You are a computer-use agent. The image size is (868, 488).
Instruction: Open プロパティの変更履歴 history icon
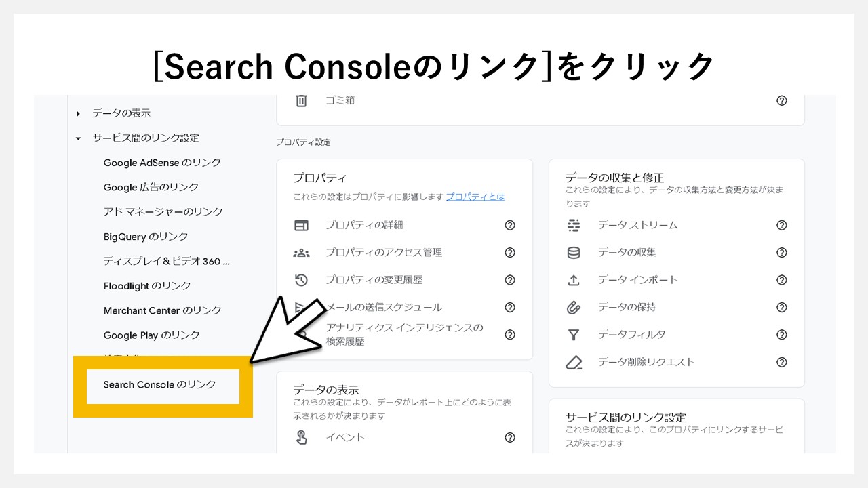(x=301, y=280)
